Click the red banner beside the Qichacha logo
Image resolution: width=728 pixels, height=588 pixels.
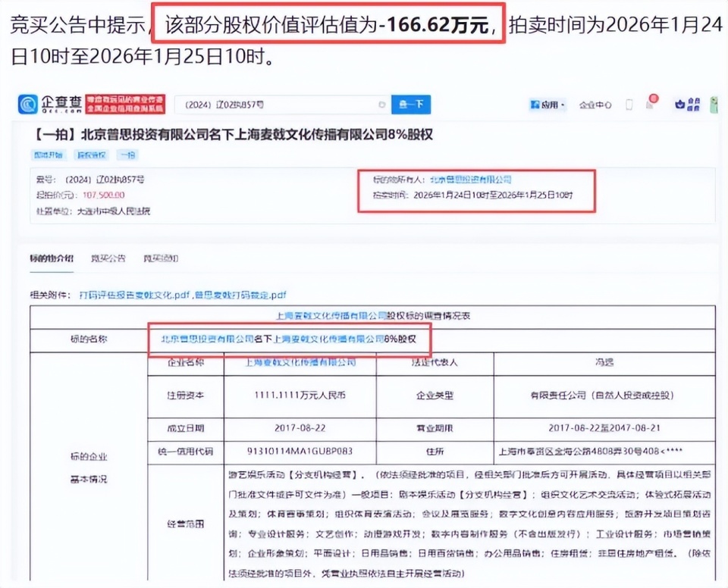(125, 104)
